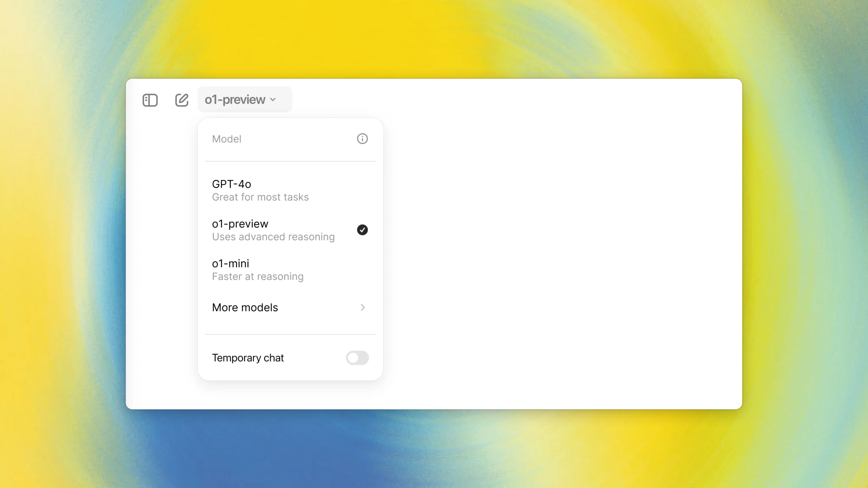Expand the More models option
Image resolution: width=868 pixels, height=488 pixels.
pos(290,307)
